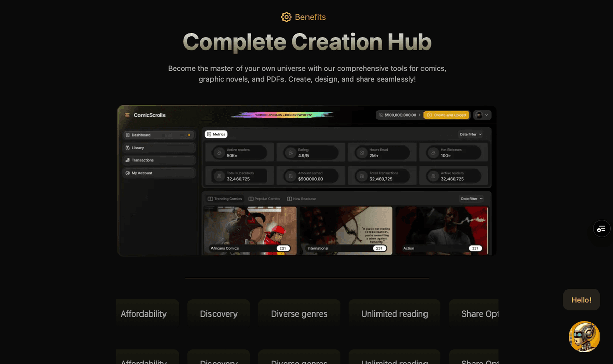Expand the top Date filter dropdown
This screenshot has width=613, height=364.
pyautogui.click(x=470, y=134)
